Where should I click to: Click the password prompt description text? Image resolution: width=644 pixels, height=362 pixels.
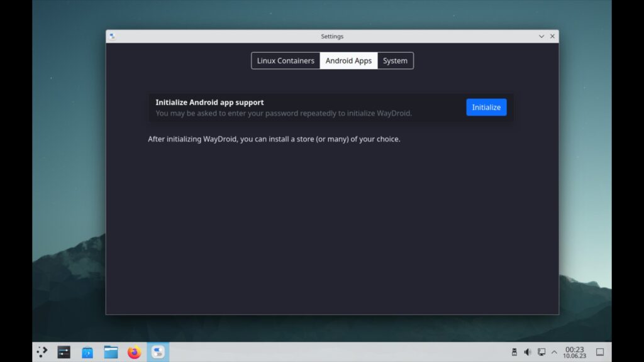[284, 113]
